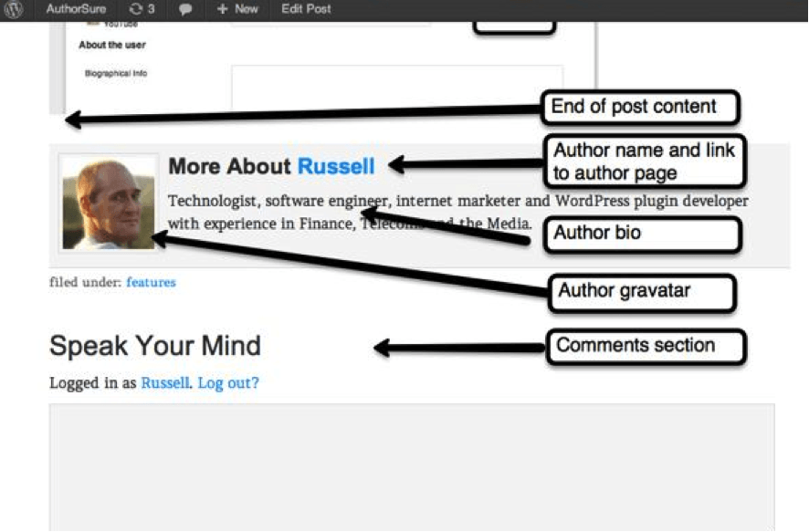Image resolution: width=809 pixels, height=532 pixels.
Task: Click Russell link beside Logged in as
Action: 164,383
